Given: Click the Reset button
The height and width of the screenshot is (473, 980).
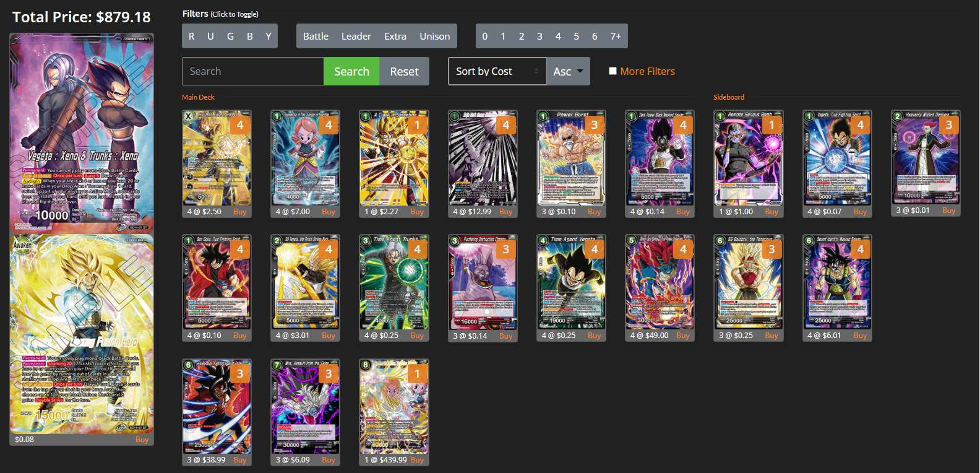Looking at the screenshot, I should point(404,71).
